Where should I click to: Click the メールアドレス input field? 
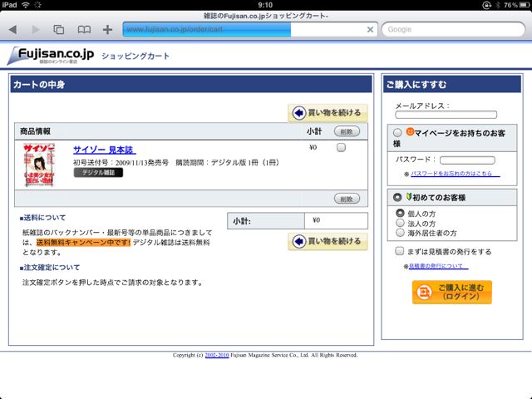446,115
